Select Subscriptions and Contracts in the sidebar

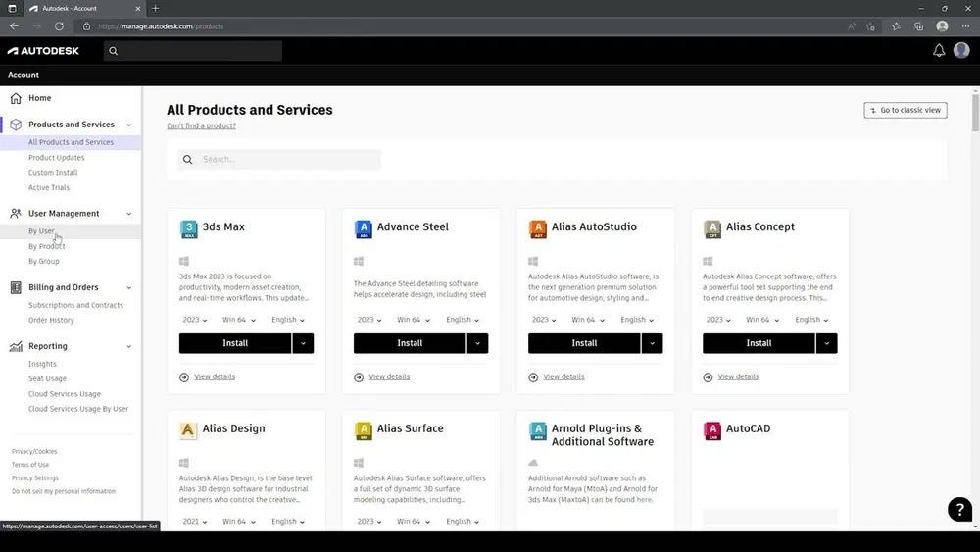click(x=75, y=305)
